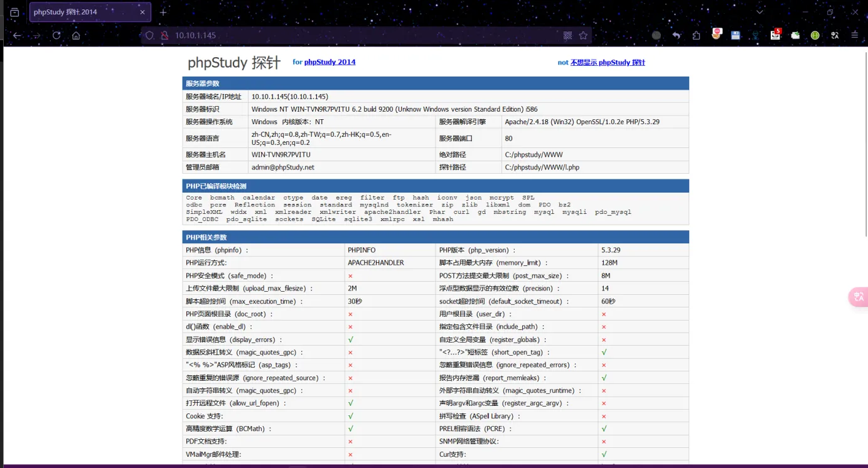Click the address bar showing 10.10.1.145
The image size is (868, 468).
point(366,36)
